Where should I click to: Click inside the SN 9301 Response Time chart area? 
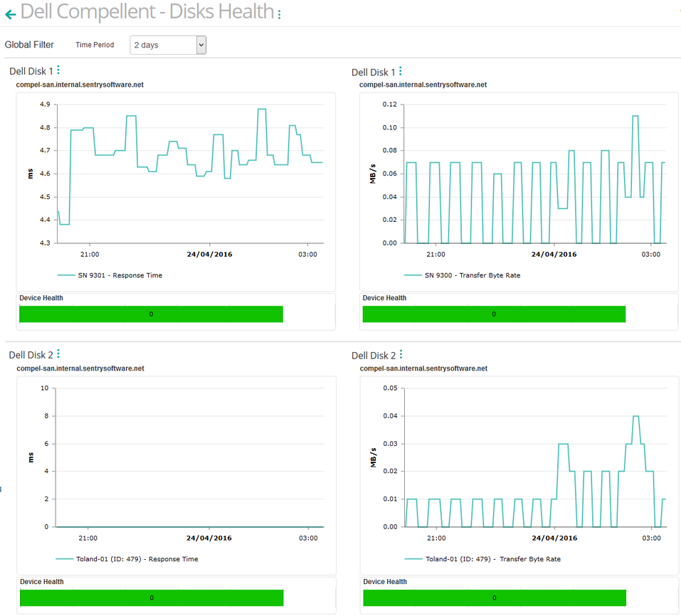(x=185, y=171)
